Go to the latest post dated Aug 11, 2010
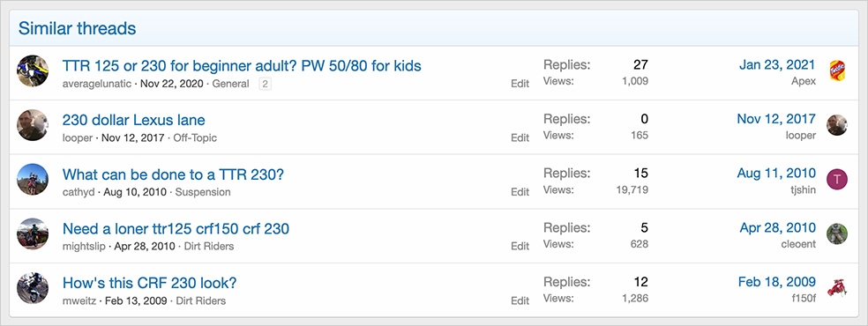The height and width of the screenshot is (326, 868). (776, 173)
